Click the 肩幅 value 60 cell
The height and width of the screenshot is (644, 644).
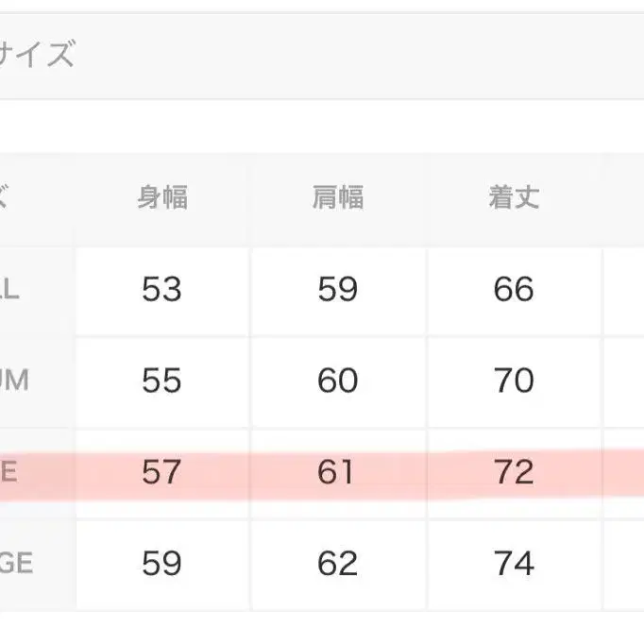click(x=337, y=381)
